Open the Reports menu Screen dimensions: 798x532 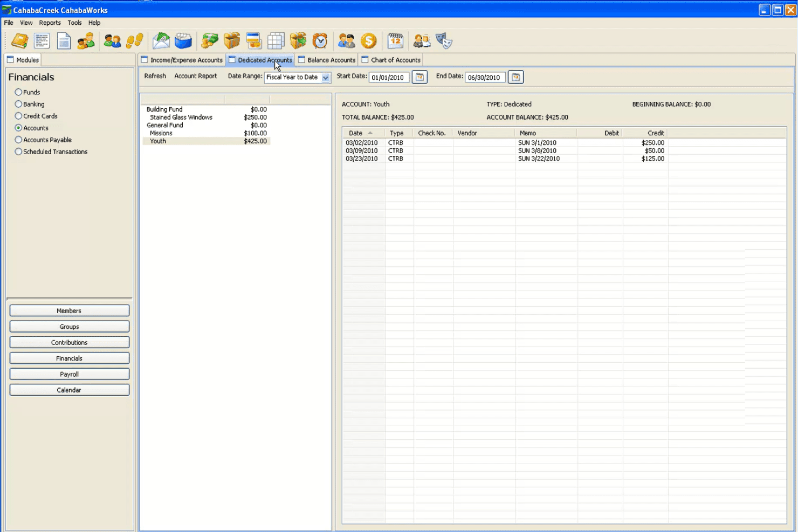coord(50,23)
